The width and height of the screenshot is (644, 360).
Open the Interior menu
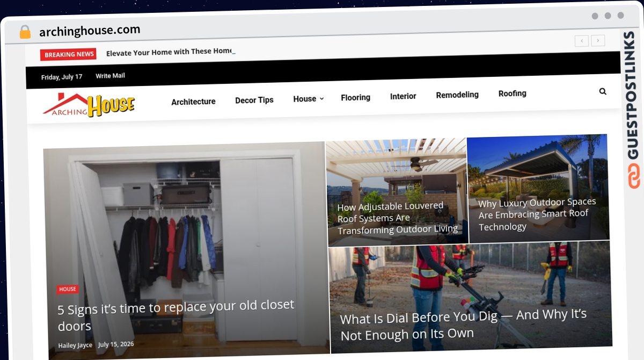(403, 96)
